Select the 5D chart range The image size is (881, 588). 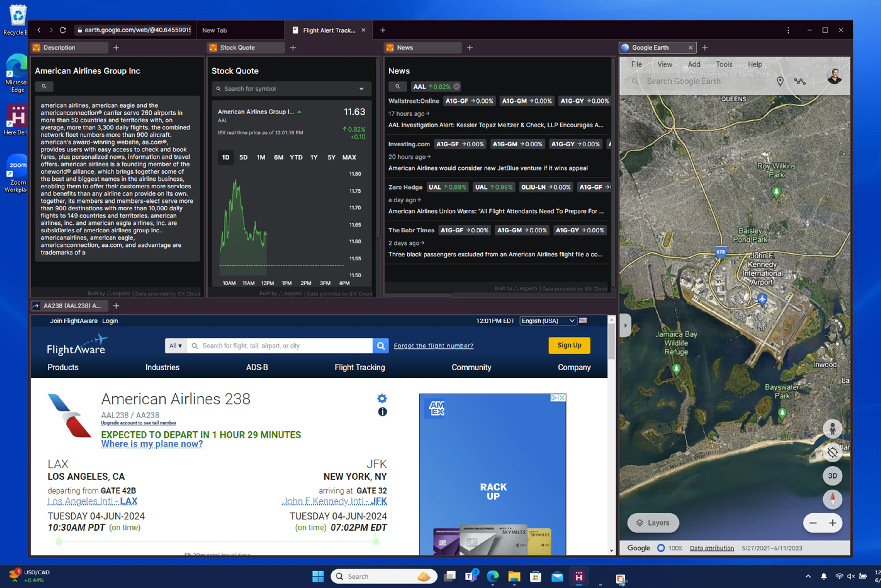click(x=243, y=157)
